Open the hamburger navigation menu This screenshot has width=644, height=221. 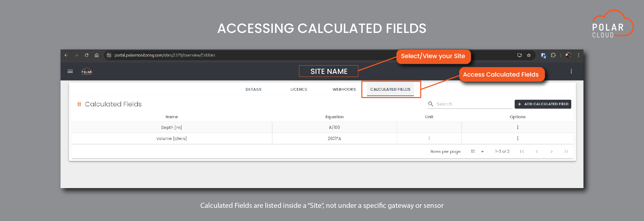[70, 71]
